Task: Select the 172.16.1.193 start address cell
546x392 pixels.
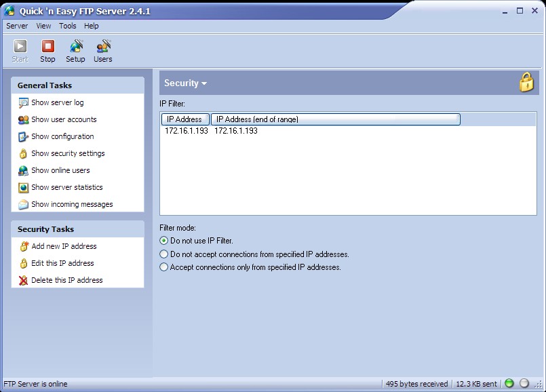Action: coord(187,131)
